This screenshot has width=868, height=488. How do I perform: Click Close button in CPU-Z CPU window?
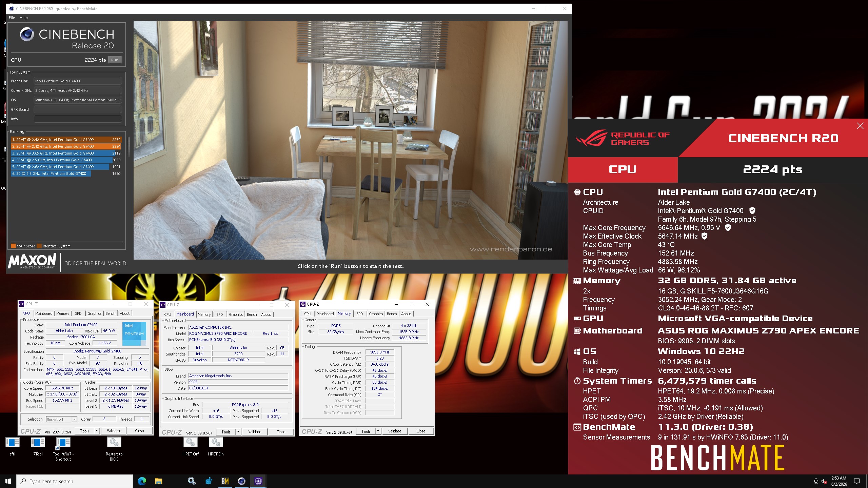coord(139,431)
